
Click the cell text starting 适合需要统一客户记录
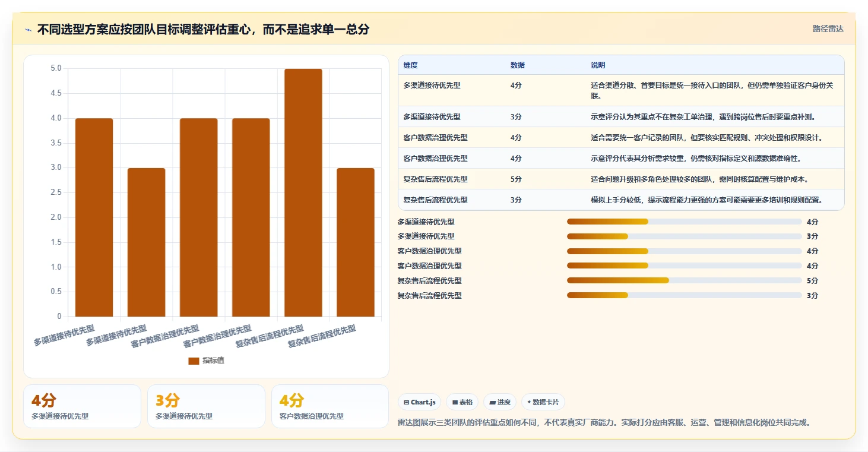[x=707, y=138]
